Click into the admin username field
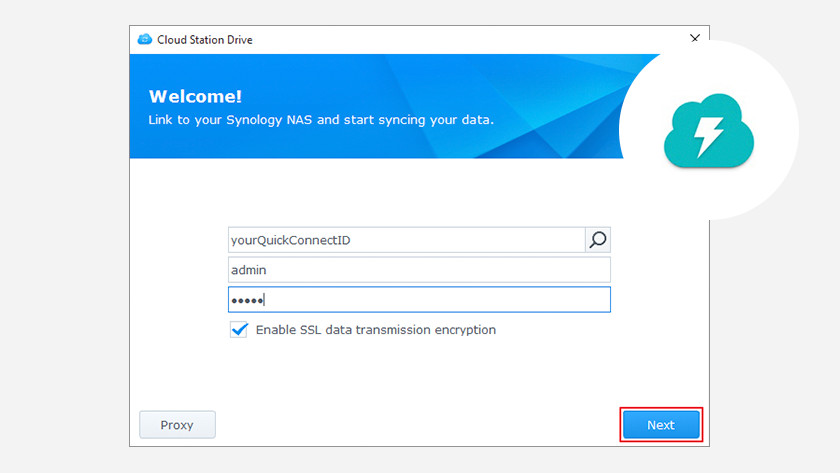 (419, 270)
